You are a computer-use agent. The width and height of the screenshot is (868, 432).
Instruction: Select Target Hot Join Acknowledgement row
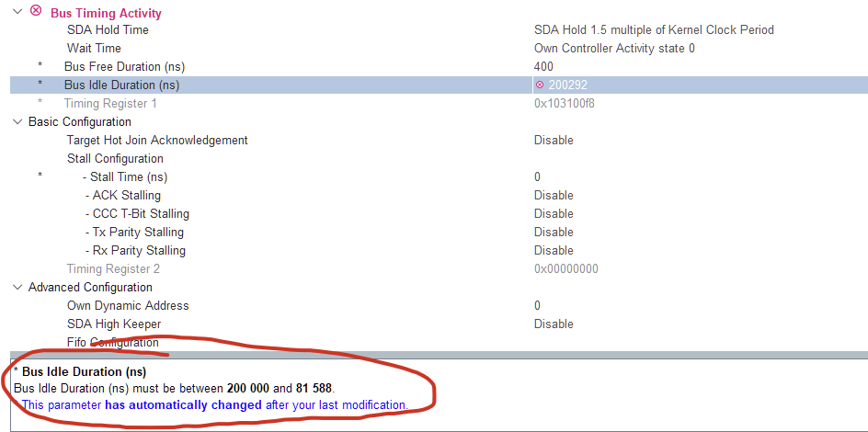pos(157,140)
